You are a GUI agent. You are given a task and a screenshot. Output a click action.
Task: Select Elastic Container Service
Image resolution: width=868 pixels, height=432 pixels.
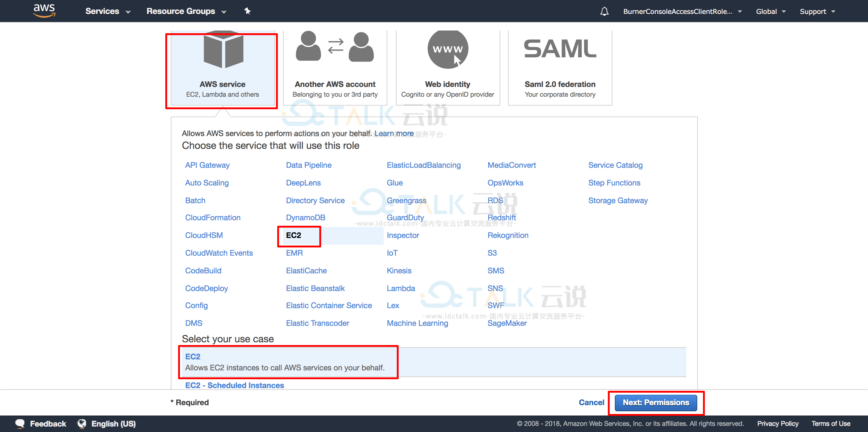click(329, 306)
